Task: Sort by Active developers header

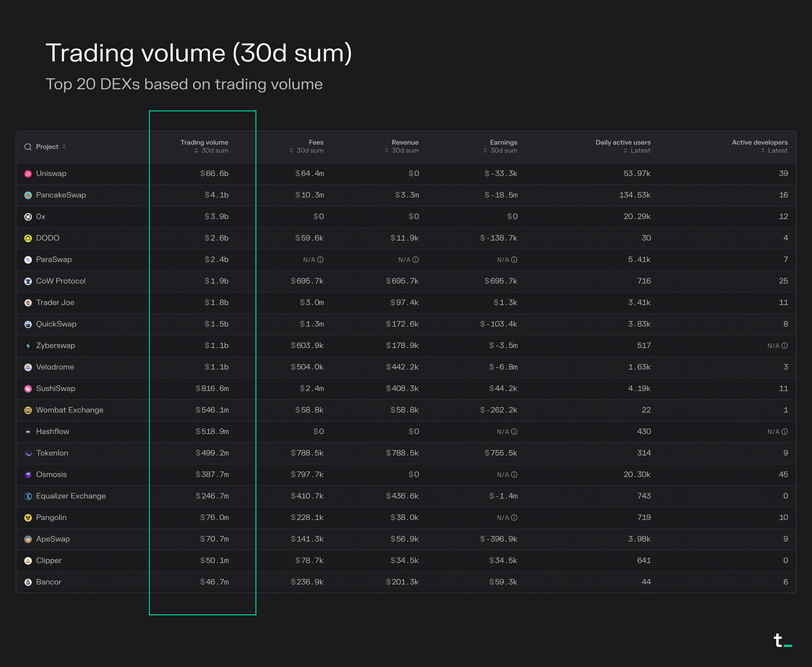Action: [760, 146]
